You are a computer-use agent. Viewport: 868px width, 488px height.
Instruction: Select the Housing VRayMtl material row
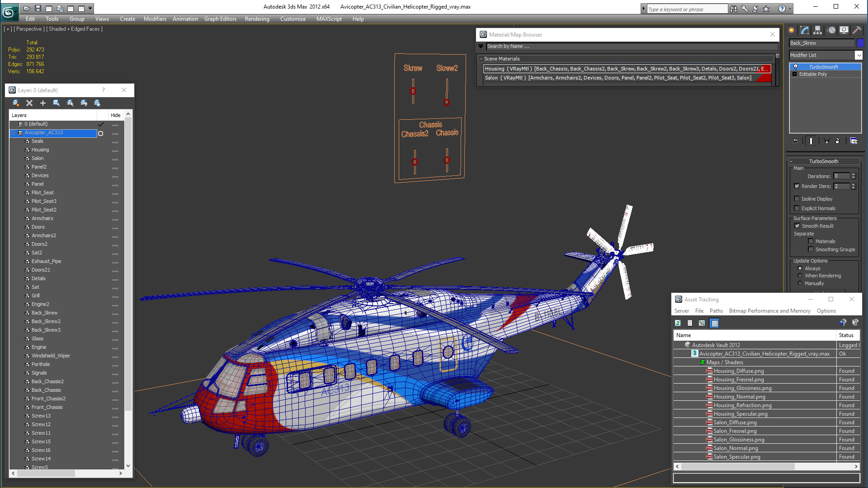626,69
